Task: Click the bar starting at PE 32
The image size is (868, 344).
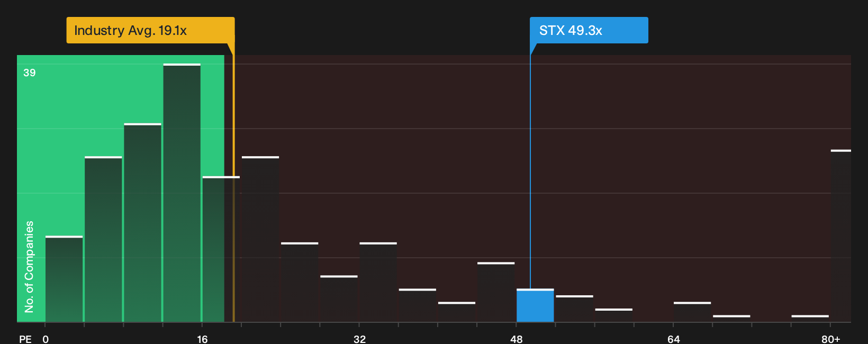Action: (378, 282)
